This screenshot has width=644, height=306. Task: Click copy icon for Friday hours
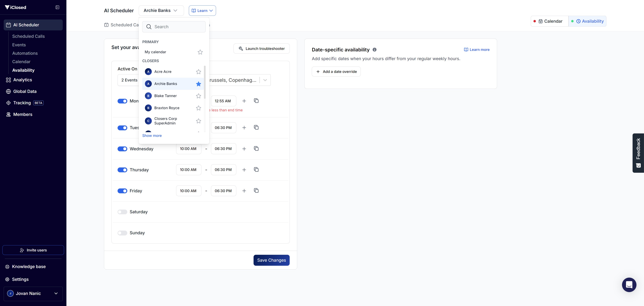pyautogui.click(x=256, y=191)
